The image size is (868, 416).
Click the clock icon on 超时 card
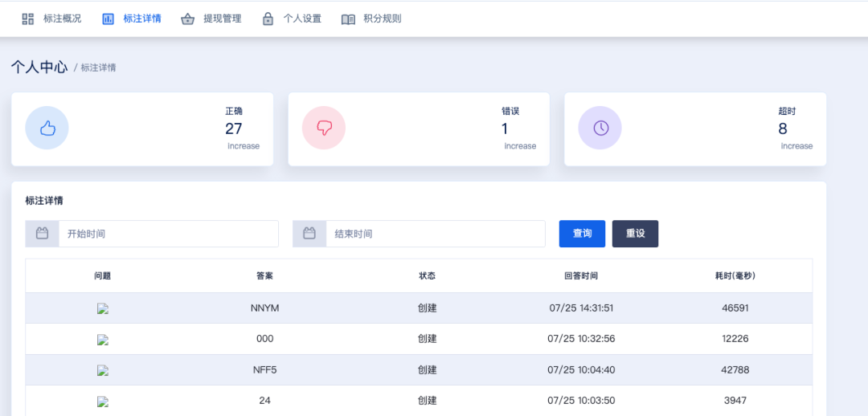(600, 128)
